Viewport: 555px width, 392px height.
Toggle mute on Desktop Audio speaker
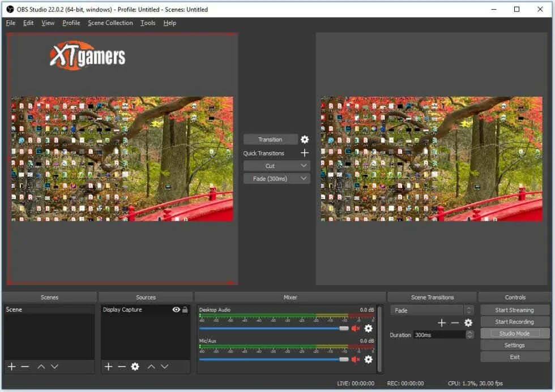[356, 329]
